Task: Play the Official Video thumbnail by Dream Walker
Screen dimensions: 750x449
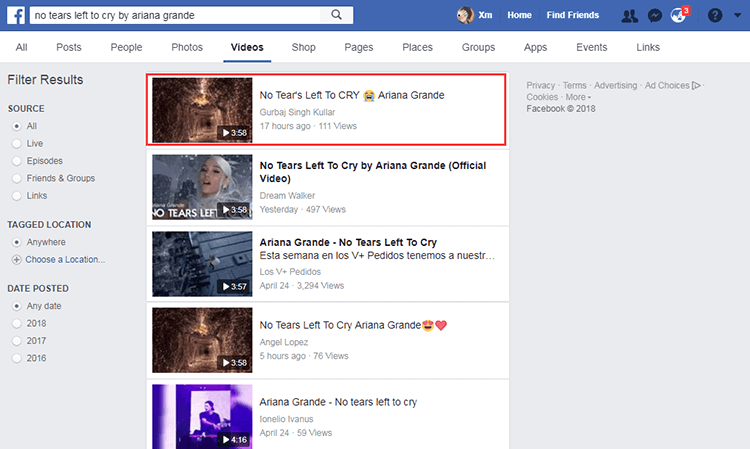Action: (202, 187)
